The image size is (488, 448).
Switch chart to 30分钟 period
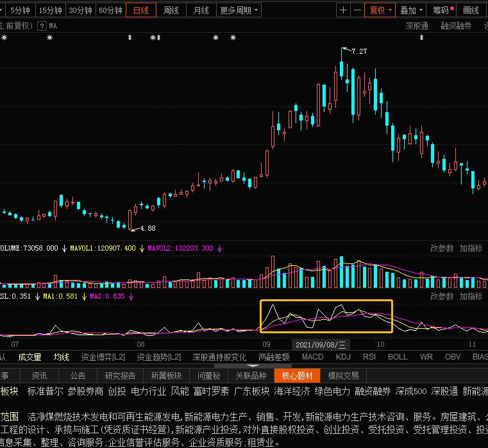point(81,11)
